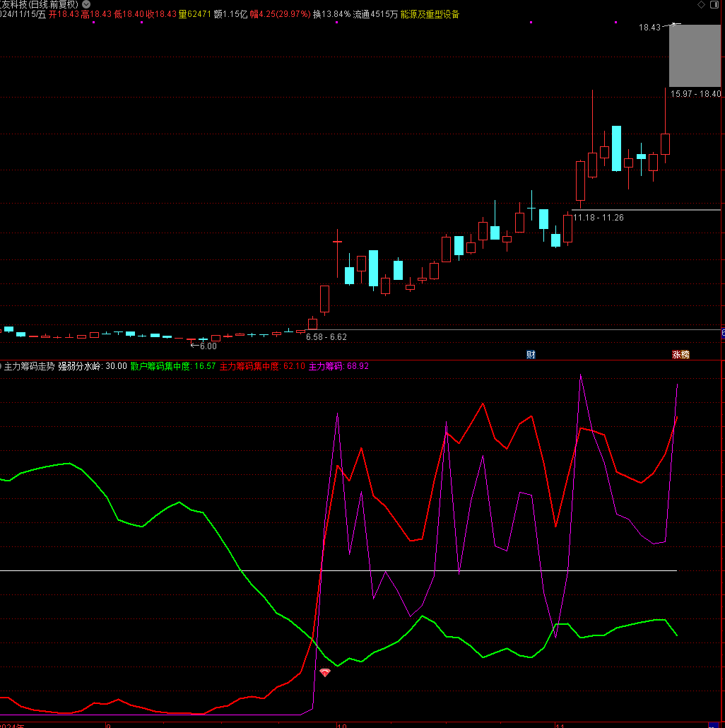Viewport: 725px width, 728px height.
Task: Select the 强弱分水岭: 30.00 label
Action: (x=93, y=366)
